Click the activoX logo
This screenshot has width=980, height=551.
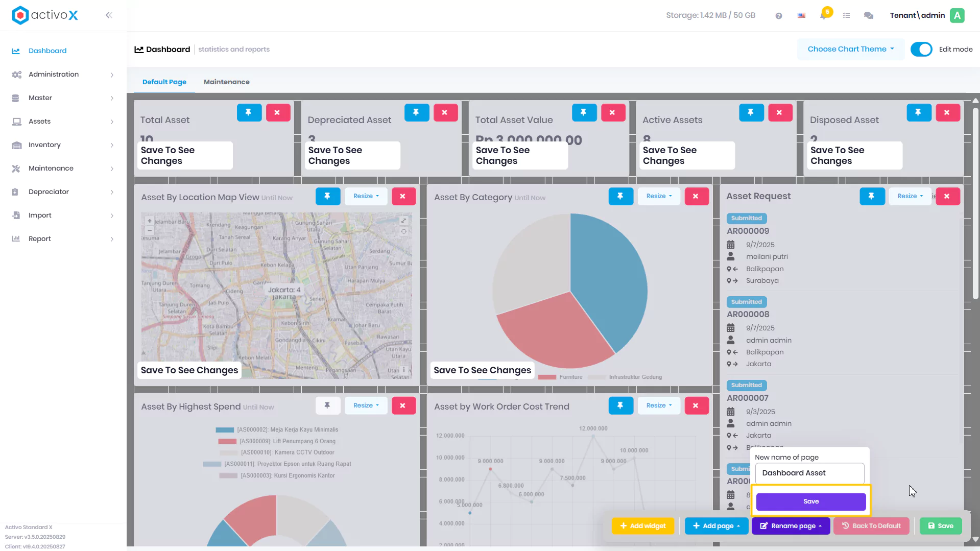[45, 15]
